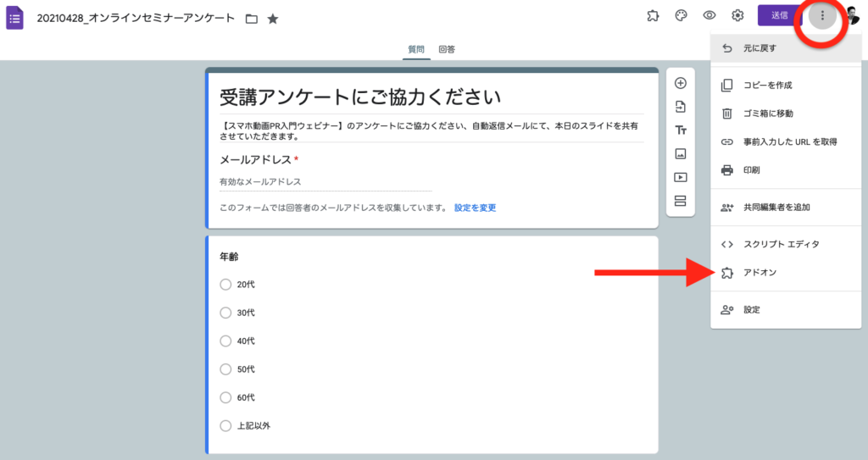Select コピーを作成 menu item
Image resolution: width=868 pixels, height=460 pixels.
(x=786, y=86)
